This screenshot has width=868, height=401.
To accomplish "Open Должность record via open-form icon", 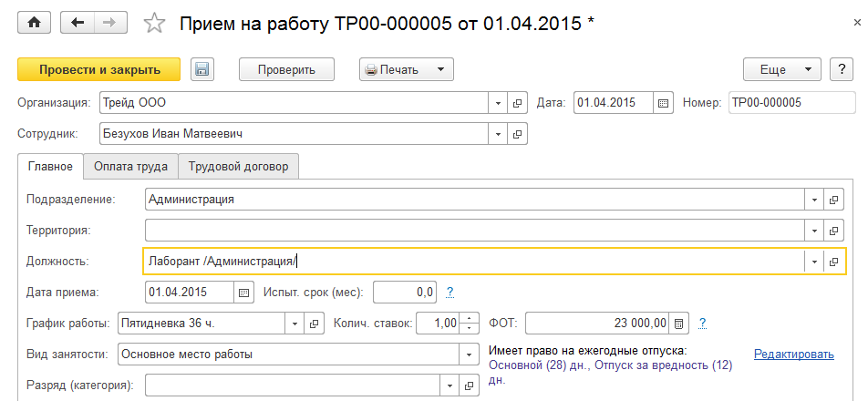I will click(x=833, y=262).
